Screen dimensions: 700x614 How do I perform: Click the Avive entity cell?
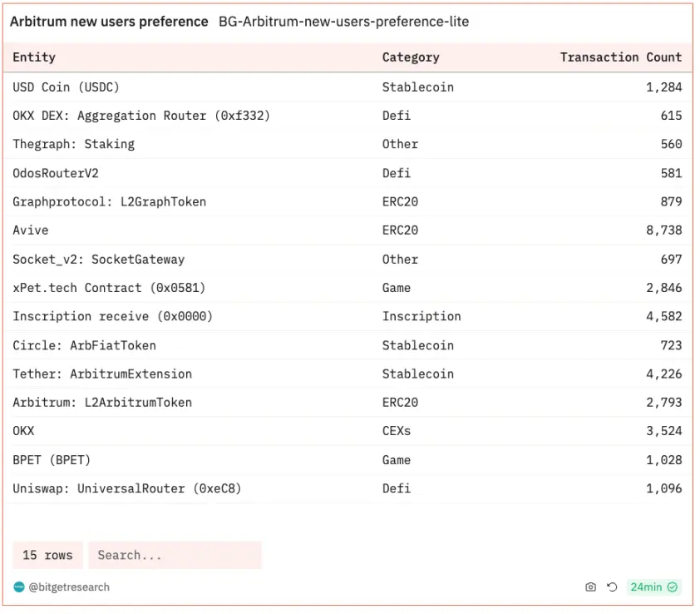click(31, 230)
